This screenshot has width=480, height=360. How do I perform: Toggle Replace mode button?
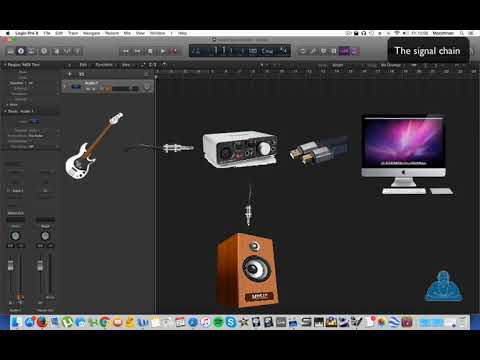coord(313,51)
